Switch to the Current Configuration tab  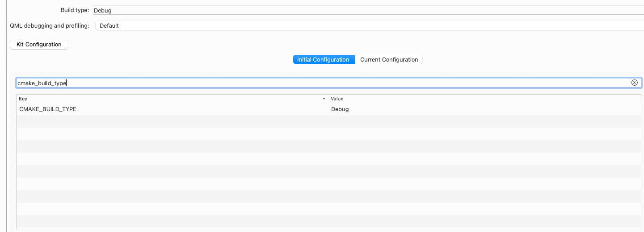point(389,60)
